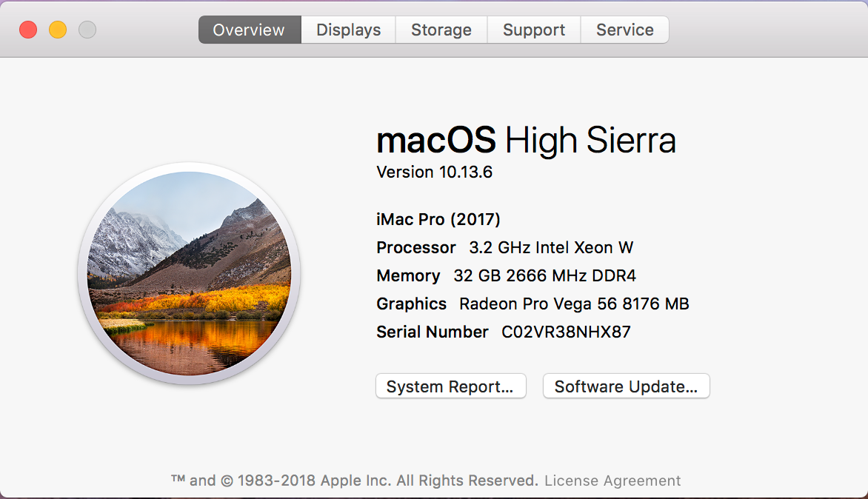This screenshot has height=499, width=868.
Task: Click the macOS High Sierra title
Action: tap(527, 140)
